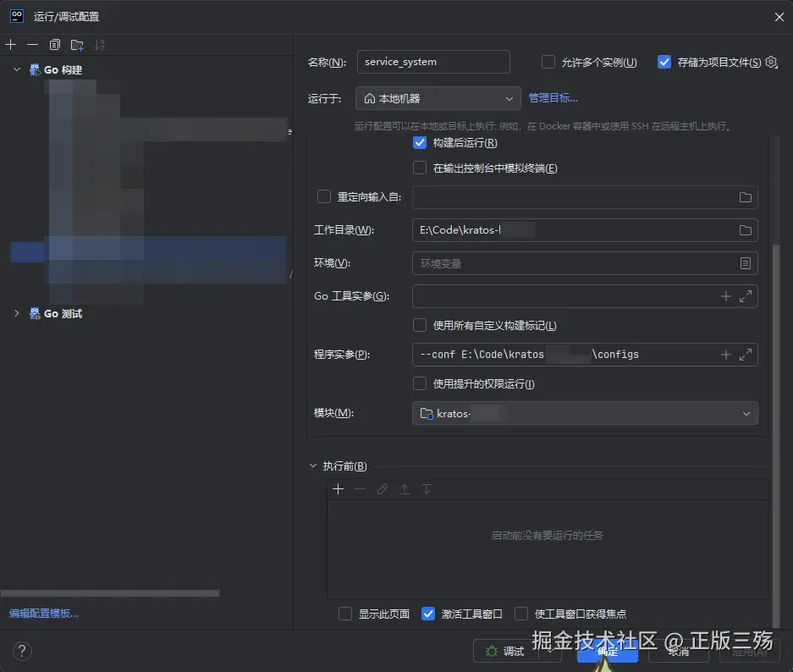Add a new run configuration with plus icon
Screen dimensions: 793x672
pos(10,44)
